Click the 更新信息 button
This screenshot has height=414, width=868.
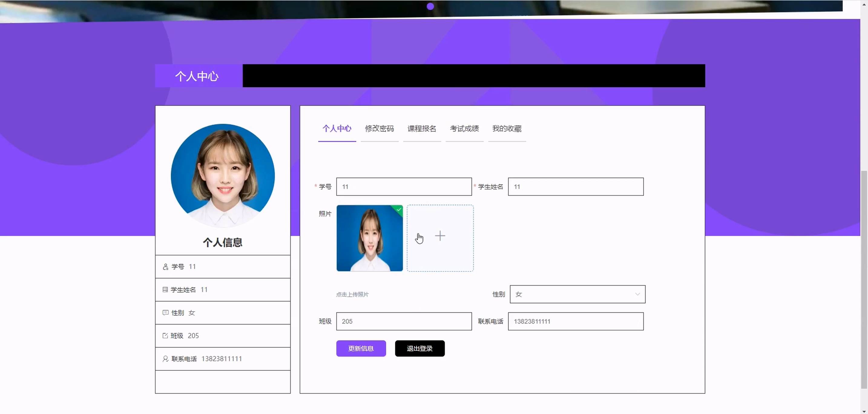point(361,348)
